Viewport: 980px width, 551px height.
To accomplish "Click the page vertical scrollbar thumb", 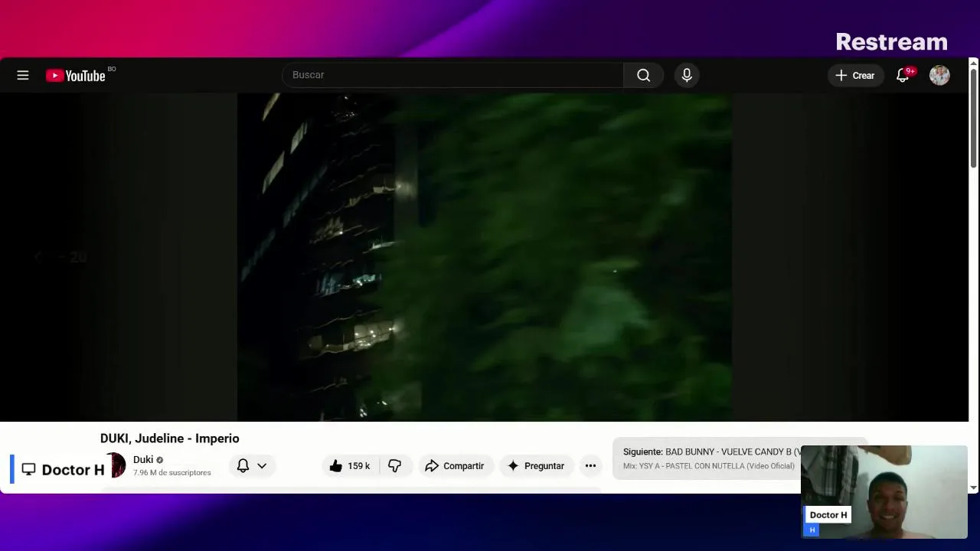I will tap(974, 119).
